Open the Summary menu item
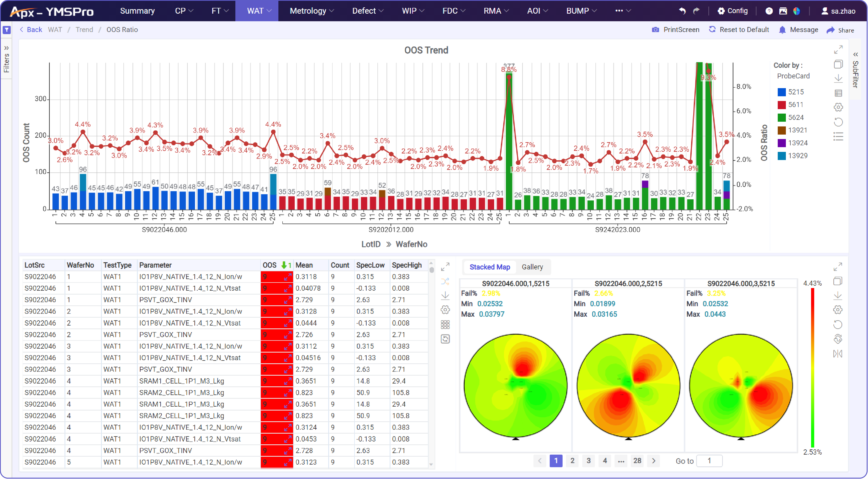Viewport: 868px width, 479px height. [137, 11]
